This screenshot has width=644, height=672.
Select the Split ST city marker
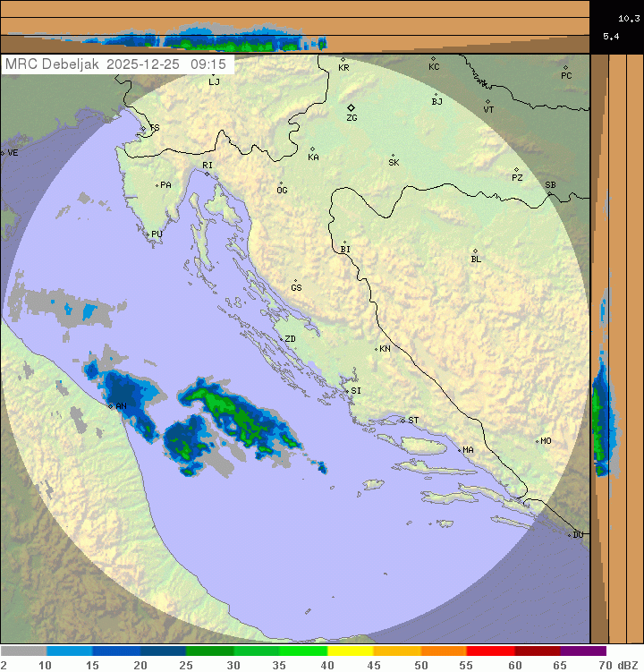[403, 420]
